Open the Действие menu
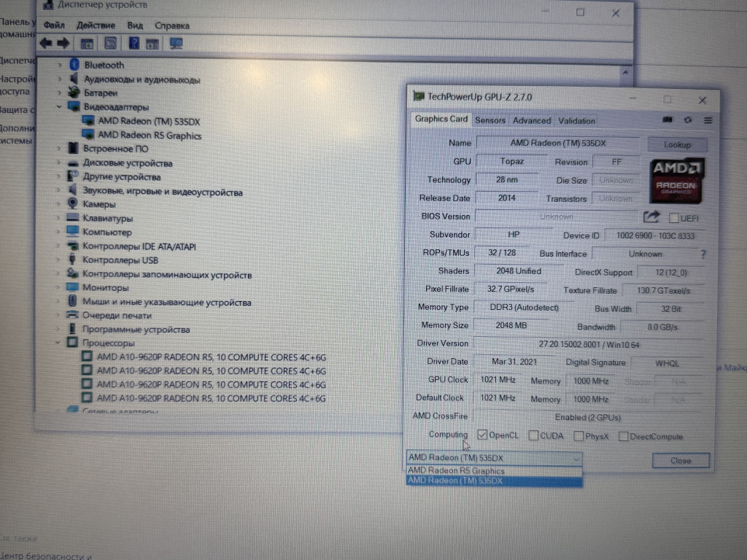Screen dimensions: 747x560 pyautogui.click(x=96, y=26)
